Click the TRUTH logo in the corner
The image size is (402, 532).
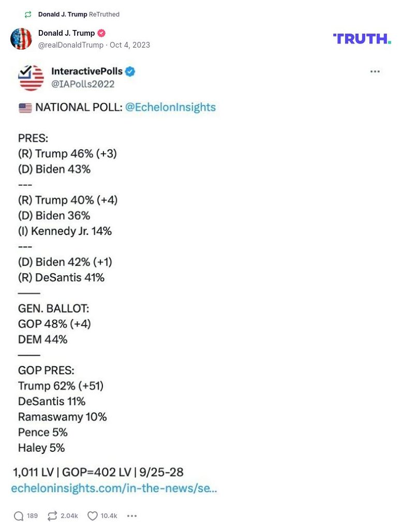pos(362,38)
